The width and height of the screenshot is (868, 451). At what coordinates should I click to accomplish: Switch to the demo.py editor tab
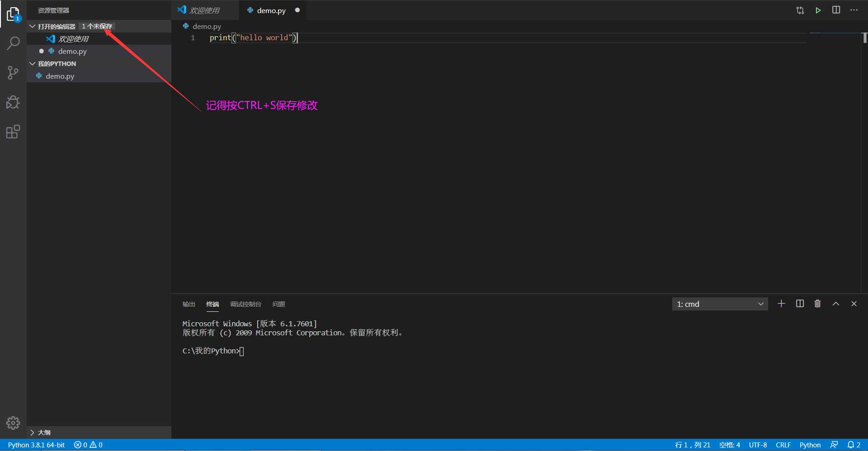tap(273, 10)
